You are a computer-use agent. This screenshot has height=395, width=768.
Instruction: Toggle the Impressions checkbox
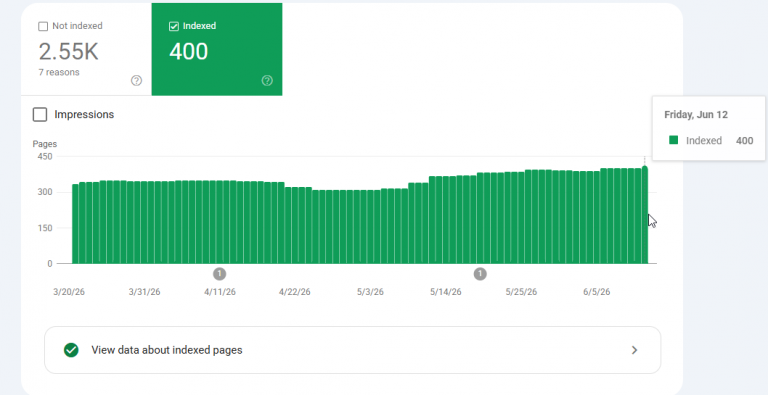40,115
